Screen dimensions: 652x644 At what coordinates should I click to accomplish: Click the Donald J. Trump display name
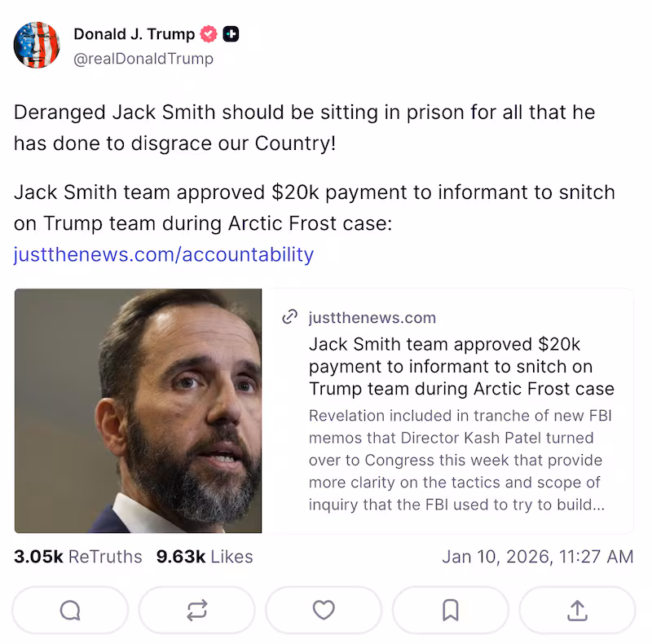coord(133,34)
